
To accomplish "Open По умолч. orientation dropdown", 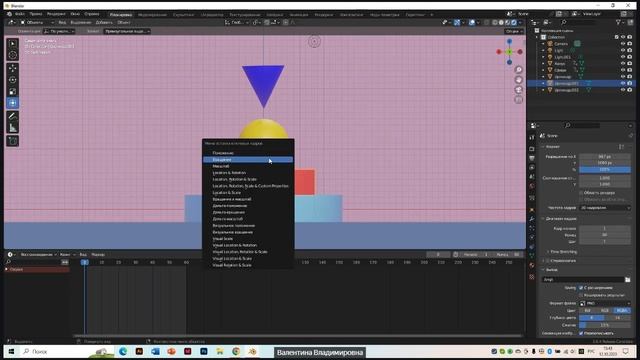I will click(60, 31).
